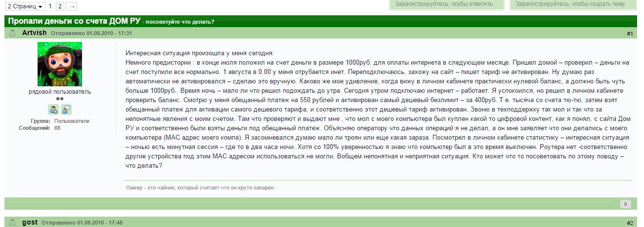
Task: Click 'Зарегистрируйтесь, чтобы создать тему' button
Action: click(x=577, y=4)
